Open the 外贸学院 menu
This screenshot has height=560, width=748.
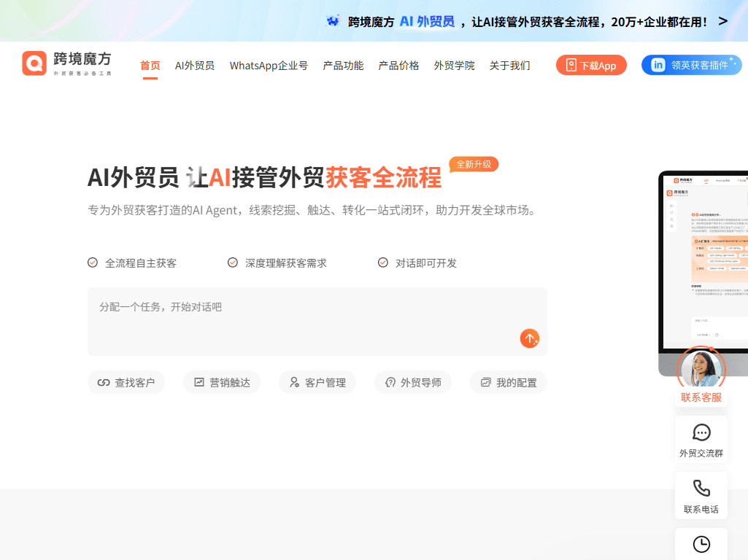point(454,66)
